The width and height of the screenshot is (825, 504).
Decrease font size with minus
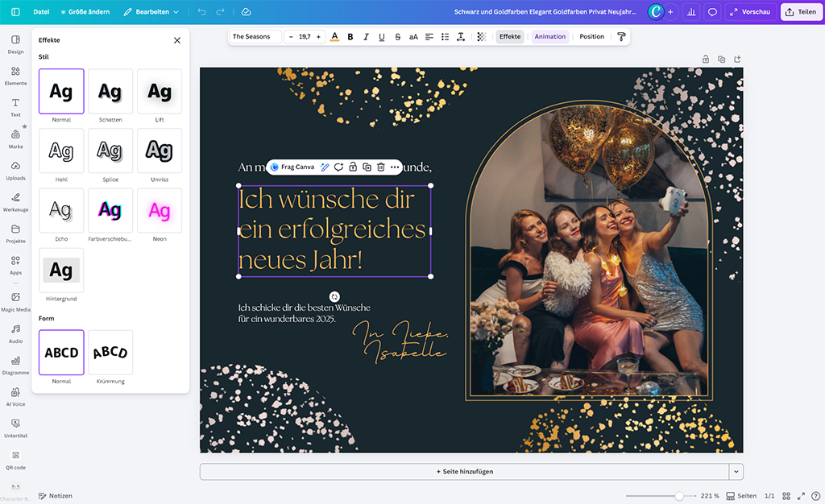click(291, 37)
